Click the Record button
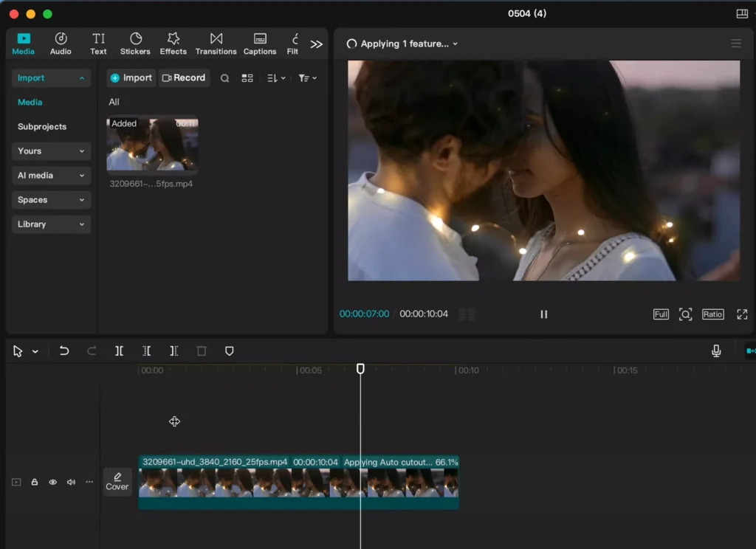This screenshot has width=756, height=549. click(184, 77)
